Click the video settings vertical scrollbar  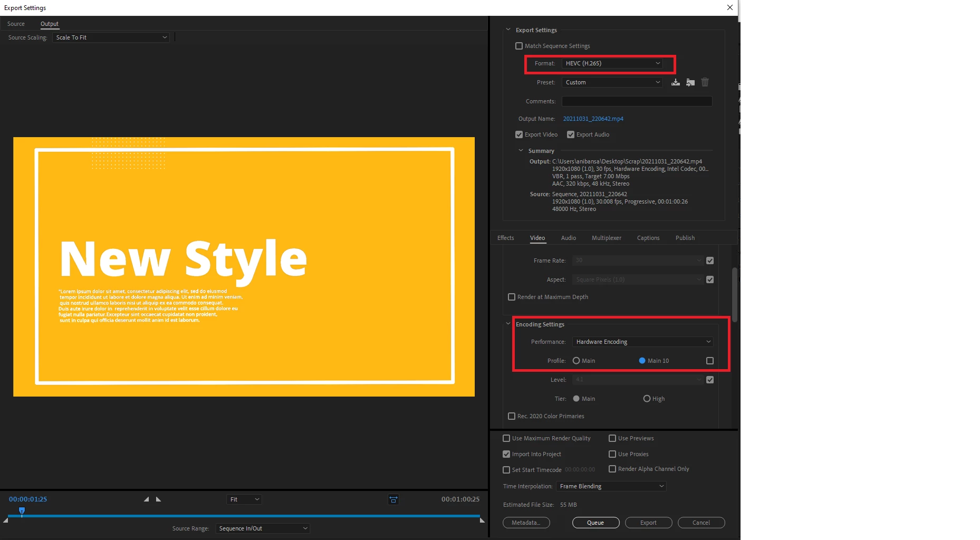point(735,295)
